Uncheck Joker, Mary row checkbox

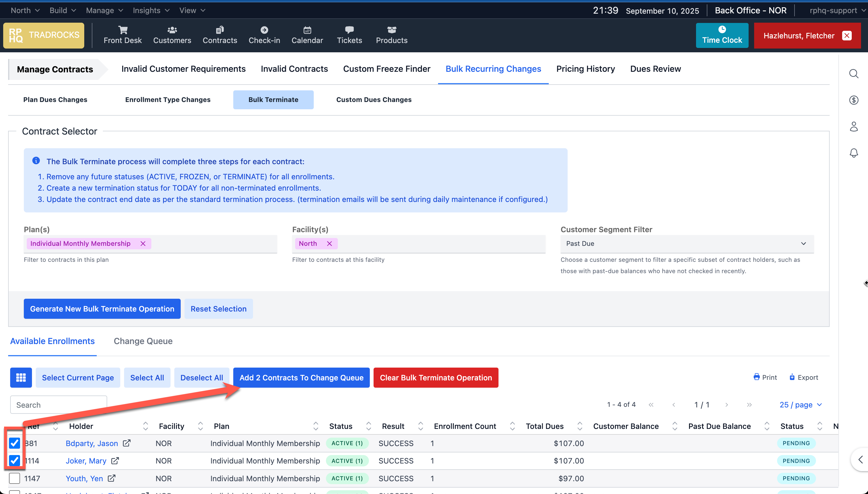(15, 460)
